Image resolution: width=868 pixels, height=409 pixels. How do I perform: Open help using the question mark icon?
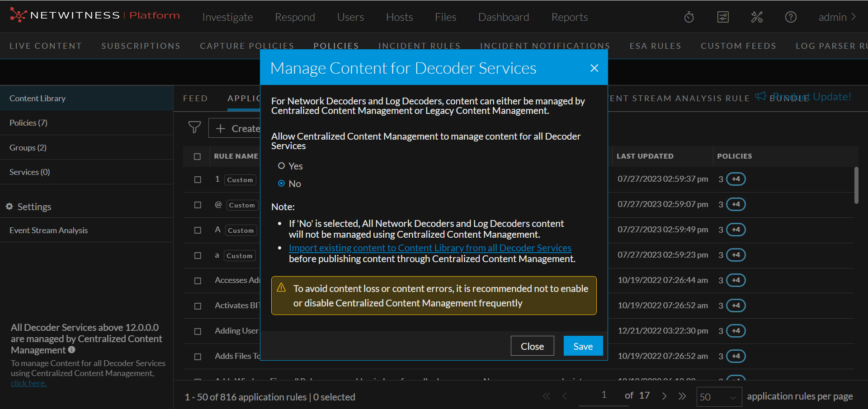pos(791,17)
